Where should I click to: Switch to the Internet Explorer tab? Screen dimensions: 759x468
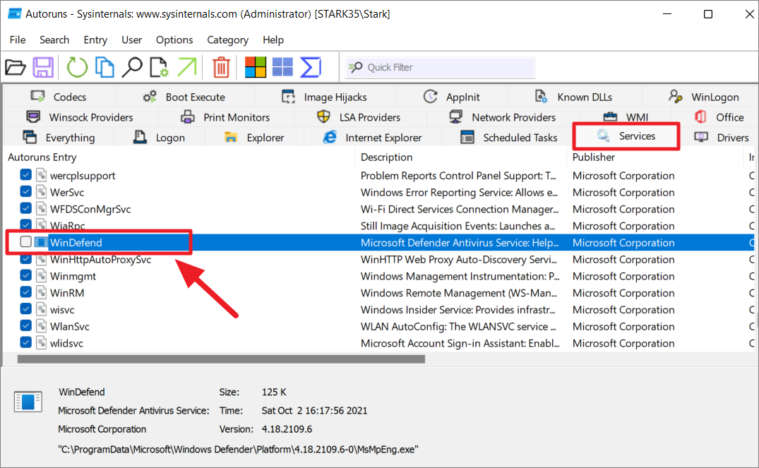click(x=372, y=137)
